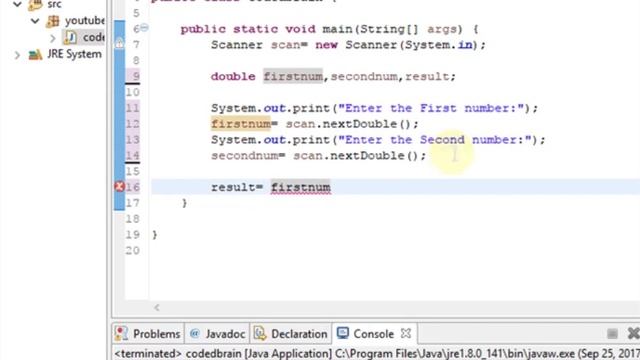Click the youtube package icon
Image resolution: width=640 pixels, height=360 pixels.
53,21
